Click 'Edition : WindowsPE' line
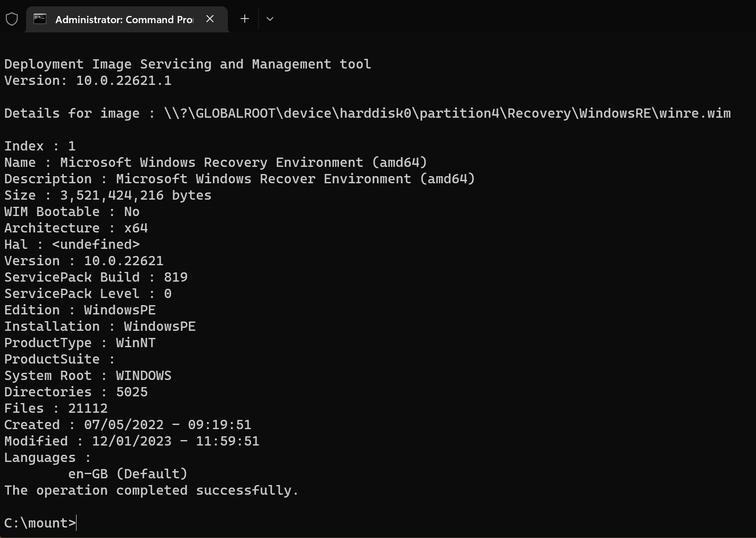This screenshot has height=538, width=756. tap(80, 310)
